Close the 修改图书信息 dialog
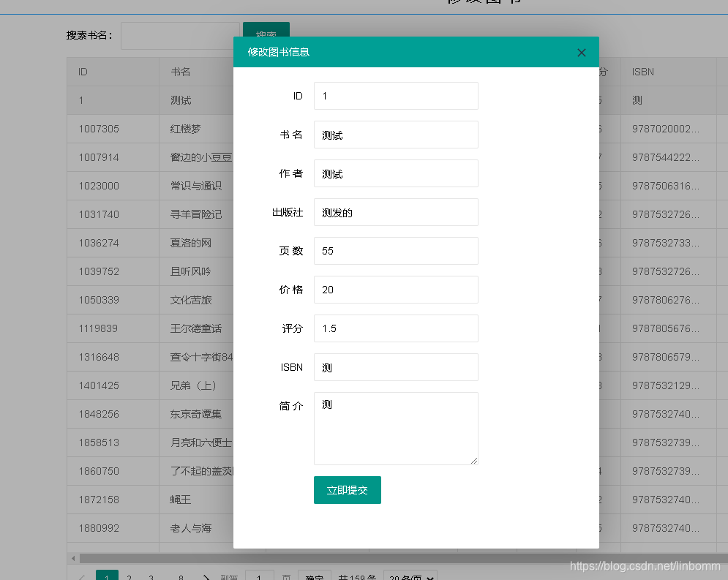Screen dimensions: 728x580 (581, 53)
